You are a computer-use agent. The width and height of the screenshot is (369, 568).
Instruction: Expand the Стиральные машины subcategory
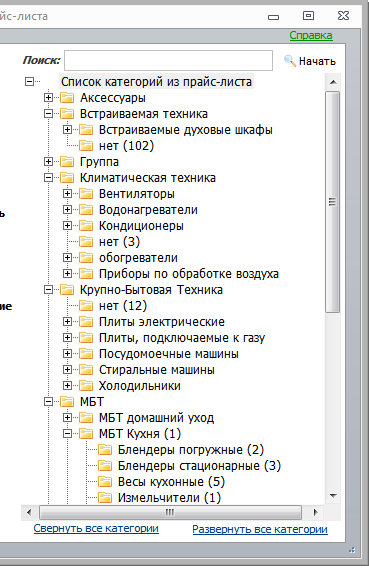pyautogui.click(x=67, y=369)
